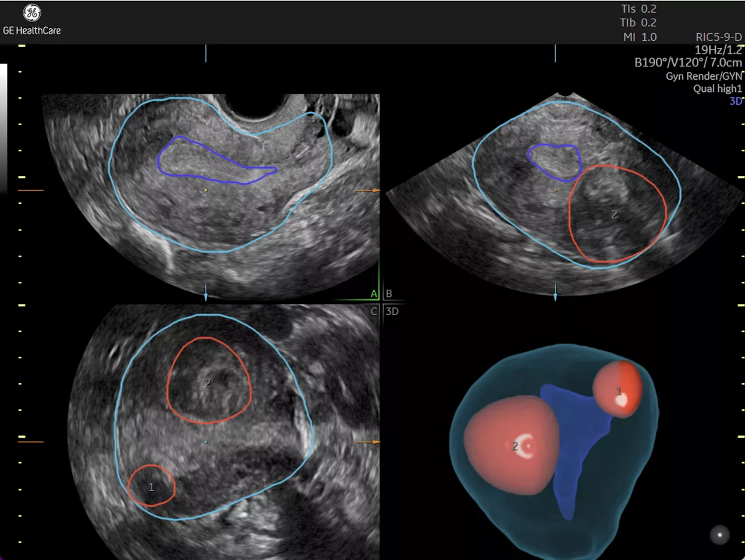Select fibroid 1 in the 3D render

click(618, 389)
